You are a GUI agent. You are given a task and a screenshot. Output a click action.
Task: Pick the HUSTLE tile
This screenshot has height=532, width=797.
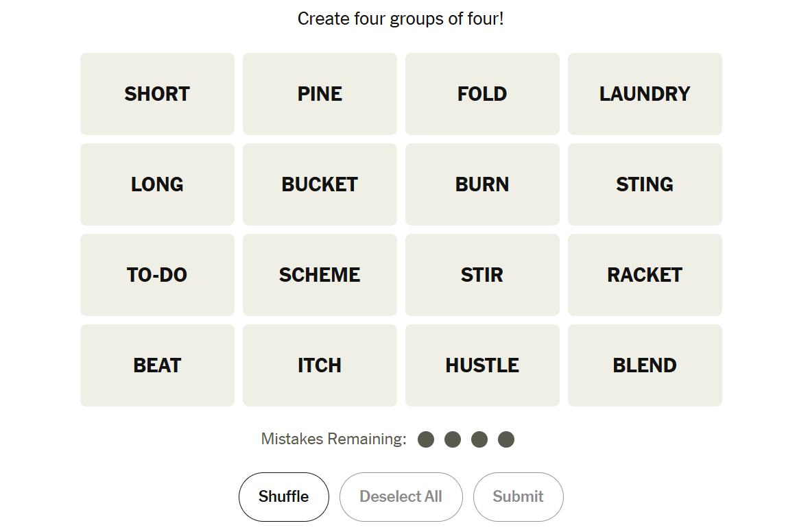[482, 365]
